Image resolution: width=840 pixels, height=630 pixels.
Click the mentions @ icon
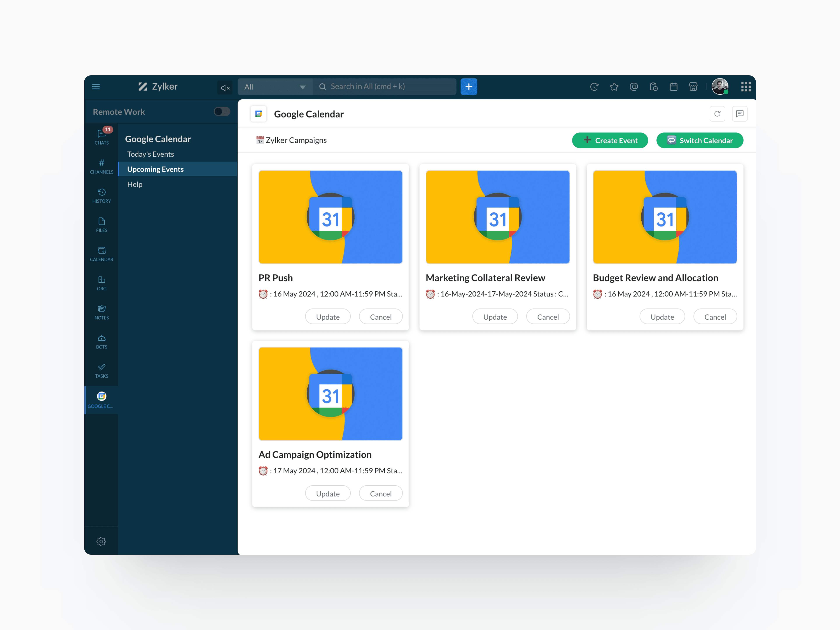click(634, 87)
